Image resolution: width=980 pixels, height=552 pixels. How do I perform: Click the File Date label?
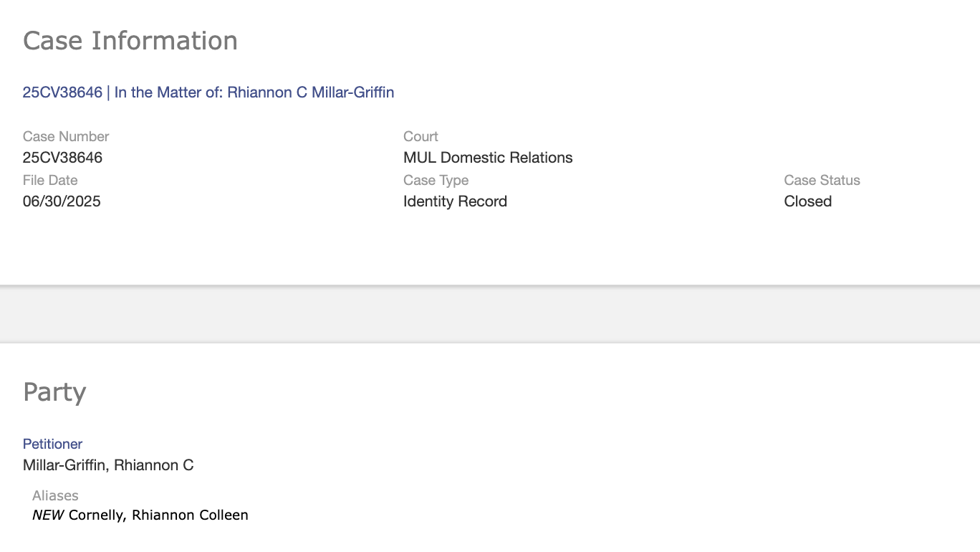coord(50,180)
